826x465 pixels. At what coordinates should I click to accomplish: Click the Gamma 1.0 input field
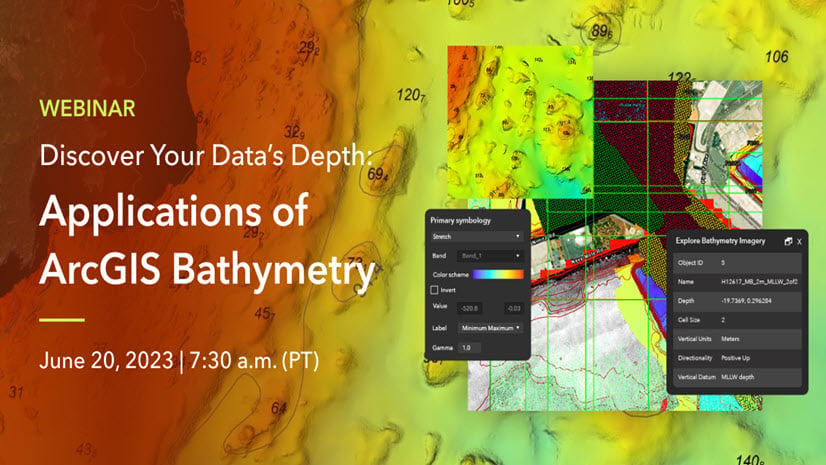tap(468, 348)
